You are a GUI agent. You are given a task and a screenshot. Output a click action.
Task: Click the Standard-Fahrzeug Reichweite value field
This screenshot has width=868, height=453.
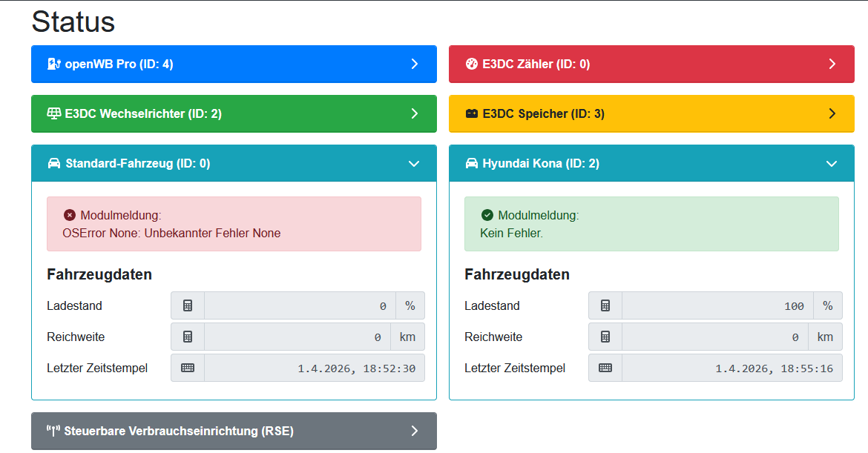[x=299, y=337]
